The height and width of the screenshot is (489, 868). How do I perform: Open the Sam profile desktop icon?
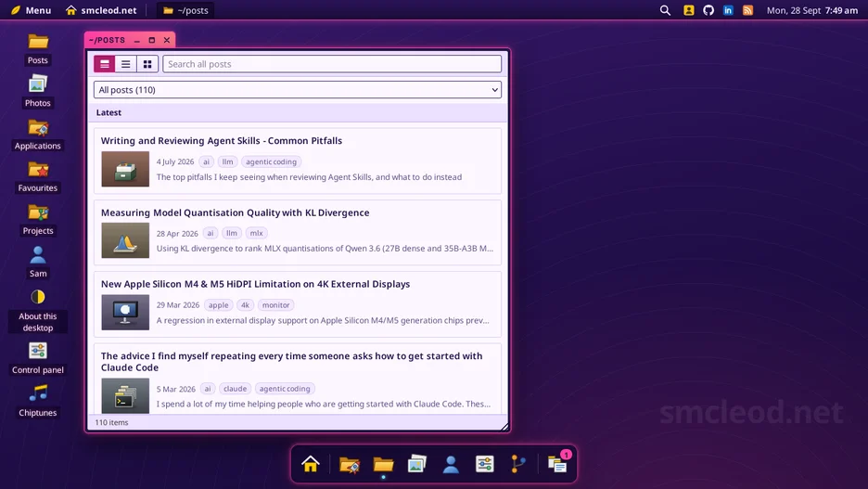click(x=38, y=262)
